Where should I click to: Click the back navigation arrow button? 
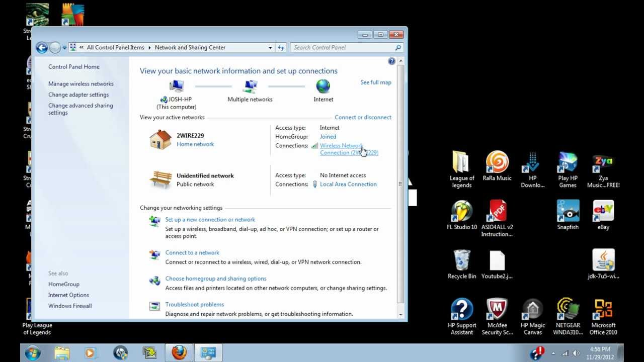click(42, 48)
